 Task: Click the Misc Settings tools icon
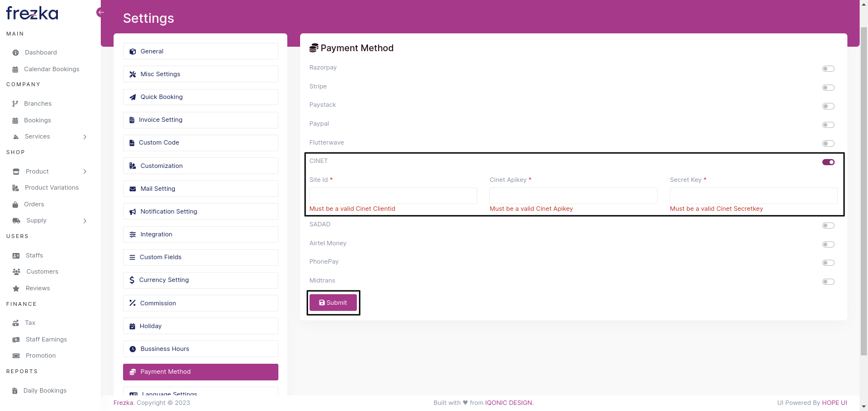pos(133,74)
